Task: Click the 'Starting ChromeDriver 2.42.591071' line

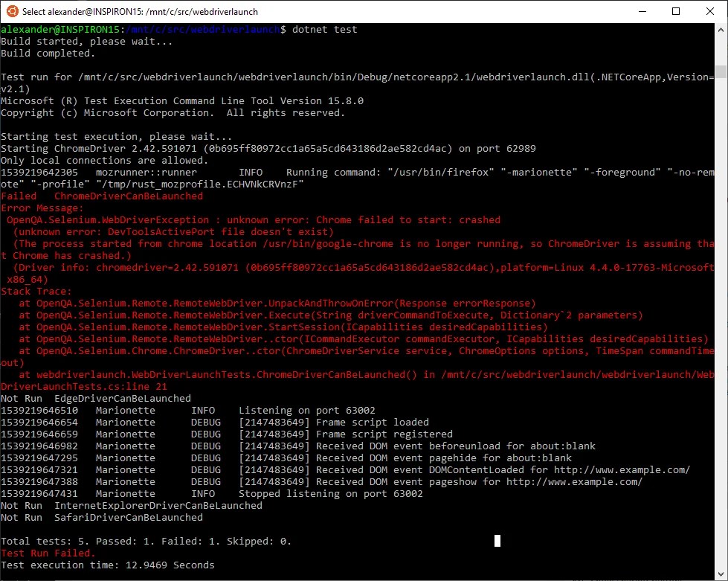Action: pyautogui.click(x=268, y=149)
